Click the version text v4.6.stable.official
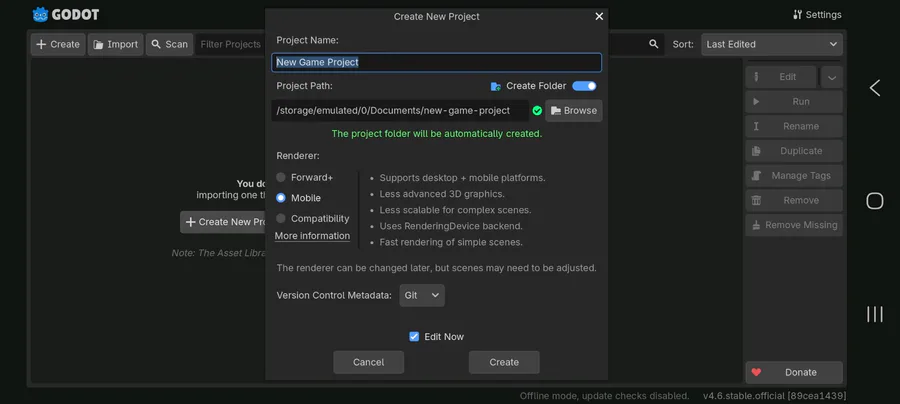The width and height of the screenshot is (900, 404). point(774,396)
